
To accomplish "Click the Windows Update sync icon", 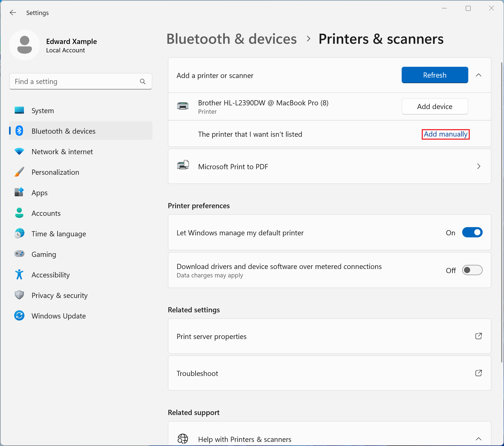I will click(x=19, y=315).
